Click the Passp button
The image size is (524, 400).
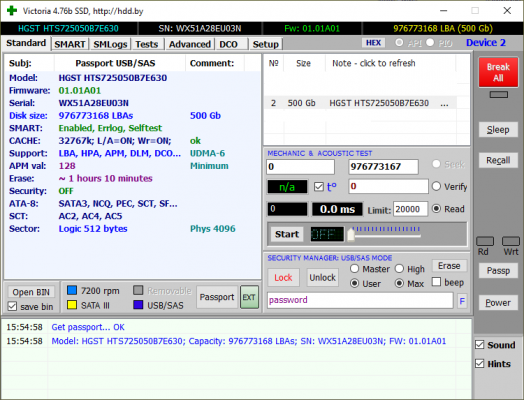[x=498, y=270]
